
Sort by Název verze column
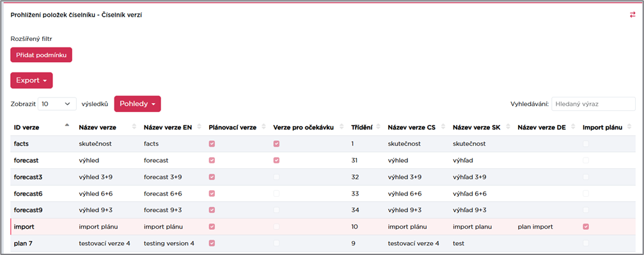point(134,128)
